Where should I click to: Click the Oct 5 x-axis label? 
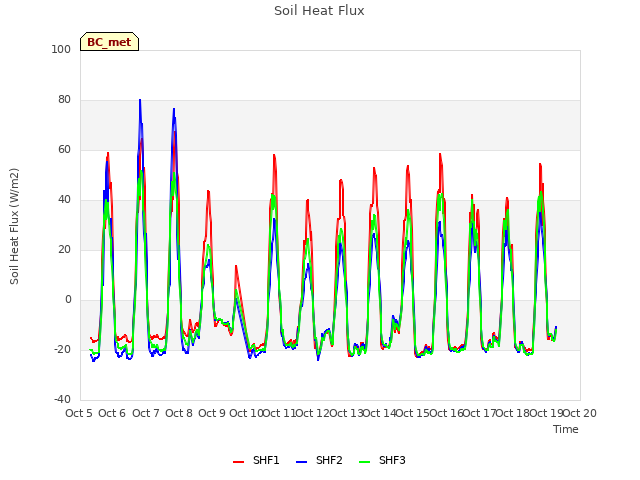point(79,413)
